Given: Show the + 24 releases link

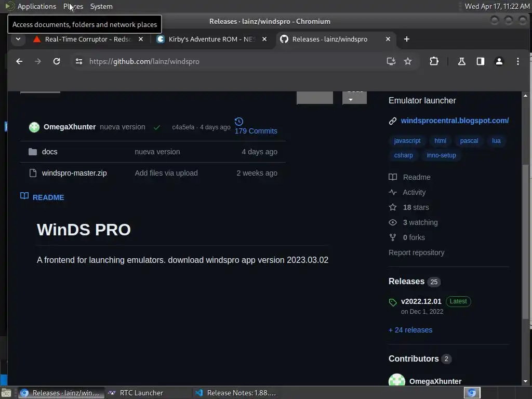Looking at the screenshot, I should point(410,330).
